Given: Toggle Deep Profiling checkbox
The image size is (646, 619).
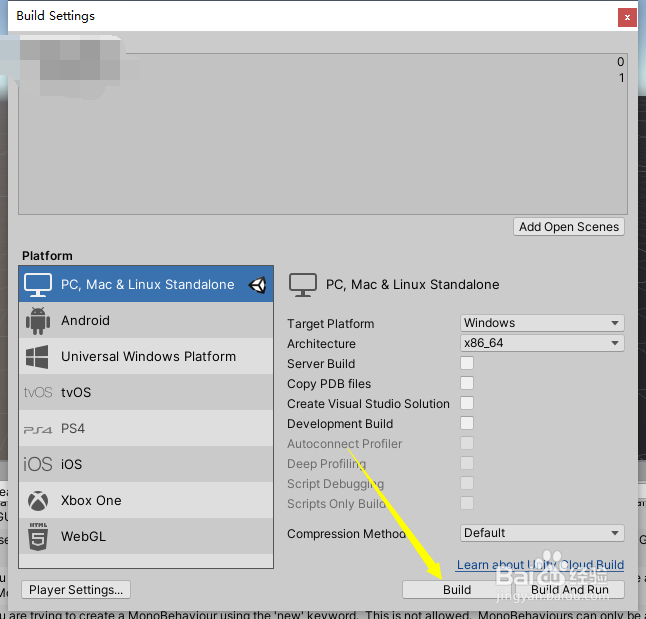Looking at the screenshot, I should pyautogui.click(x=467, y=463).
